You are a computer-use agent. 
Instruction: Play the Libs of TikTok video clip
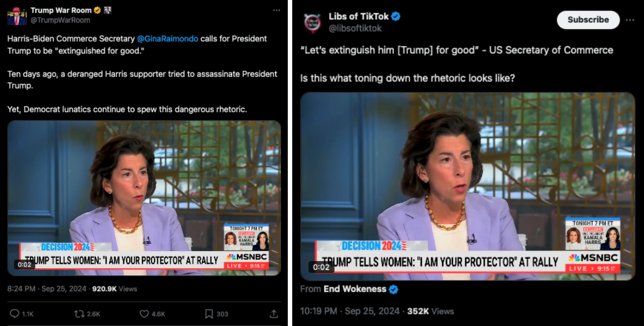coord(468,187)
